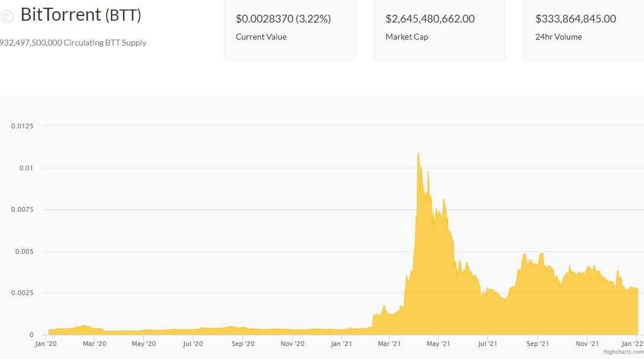Open the Highcharts.com credit link
Viewport: 644px width, 359px height.
click(x=623, y=352)
